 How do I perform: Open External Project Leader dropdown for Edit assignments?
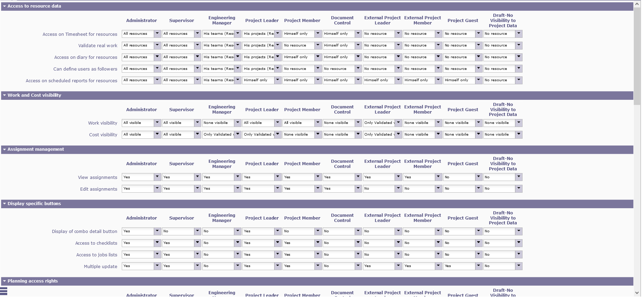[x=398, y=189]
